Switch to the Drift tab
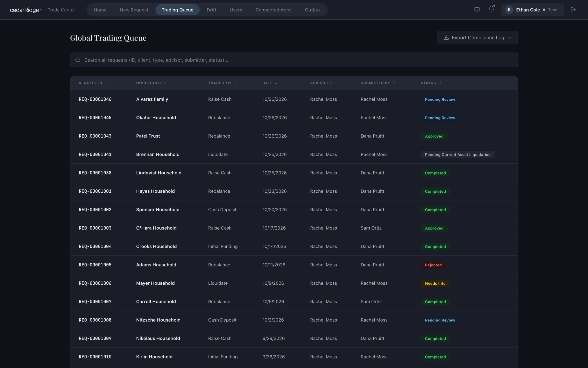The height and width of the screenshot is (368, 588). 211,10
